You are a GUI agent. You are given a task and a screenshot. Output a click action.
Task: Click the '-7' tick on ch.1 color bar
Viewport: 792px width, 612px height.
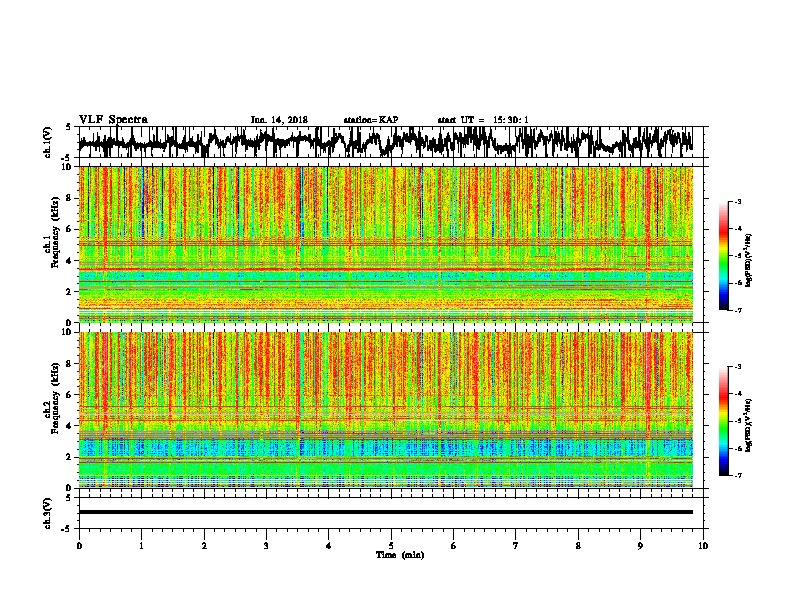737,311
